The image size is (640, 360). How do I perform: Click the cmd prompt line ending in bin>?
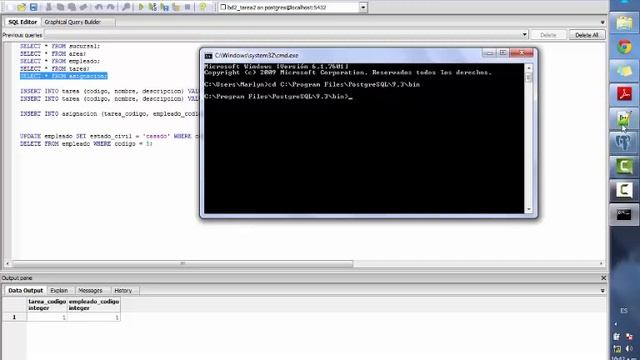278,97
